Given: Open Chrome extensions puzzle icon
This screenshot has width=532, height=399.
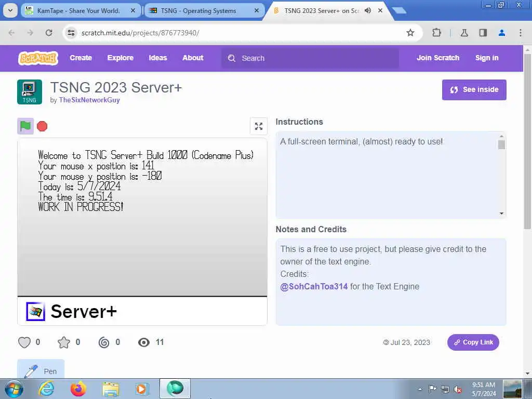Looking at the screenshot, I should pyautogui.click(x=436, y=33).
